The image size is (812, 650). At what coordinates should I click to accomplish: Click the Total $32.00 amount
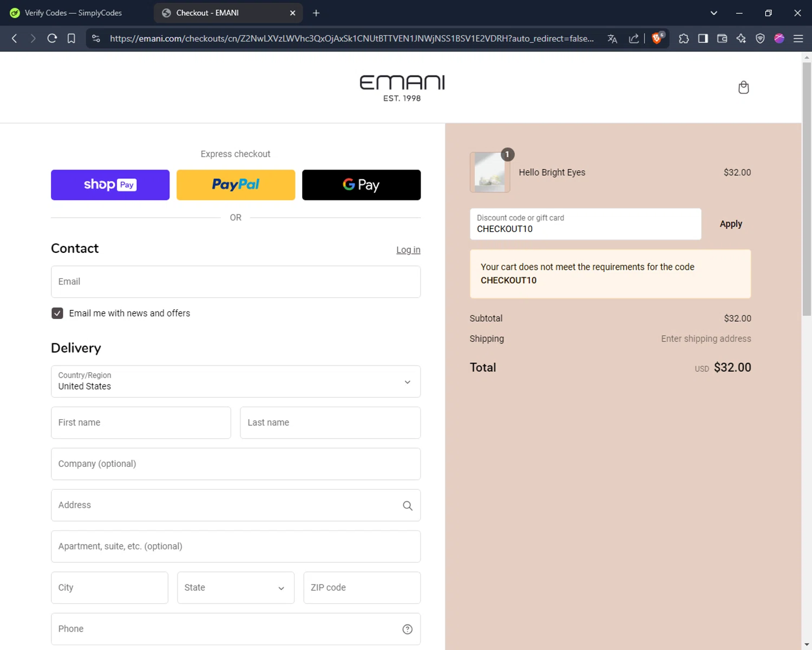(x=732, y=367)
